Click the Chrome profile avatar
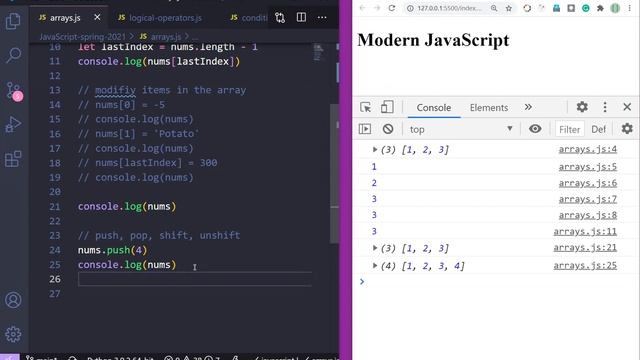Viewport: 640px width, 360px height. click(x=615, y=8)
